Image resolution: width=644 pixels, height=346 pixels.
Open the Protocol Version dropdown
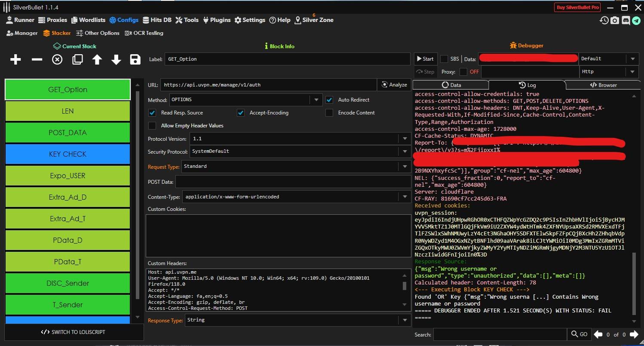tap(300, 139)
